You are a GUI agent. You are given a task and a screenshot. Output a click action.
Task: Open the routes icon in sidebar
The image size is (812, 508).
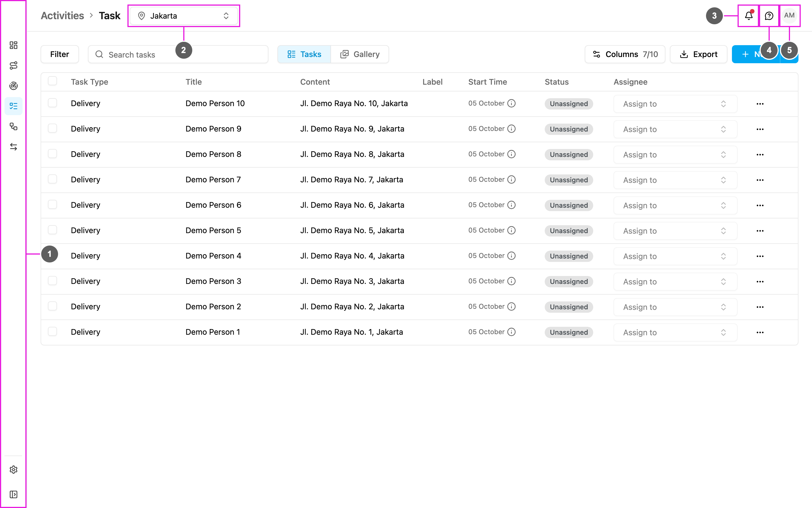tap(14, 65)
